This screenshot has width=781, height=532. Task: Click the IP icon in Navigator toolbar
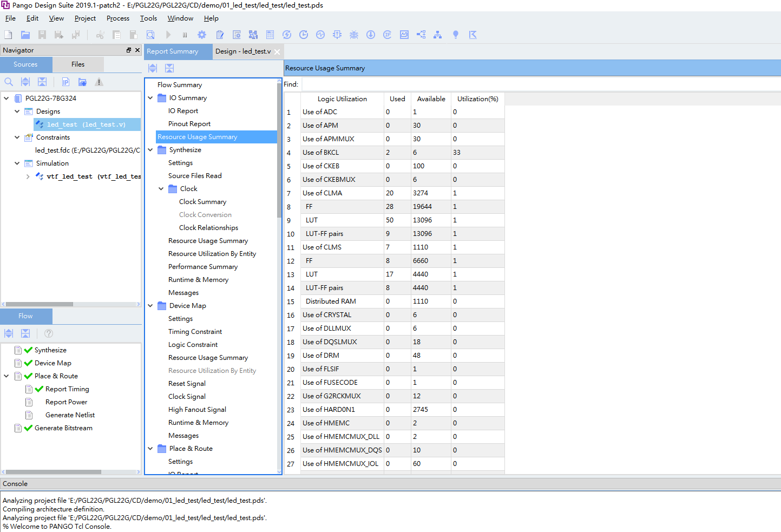click(65, 82)
